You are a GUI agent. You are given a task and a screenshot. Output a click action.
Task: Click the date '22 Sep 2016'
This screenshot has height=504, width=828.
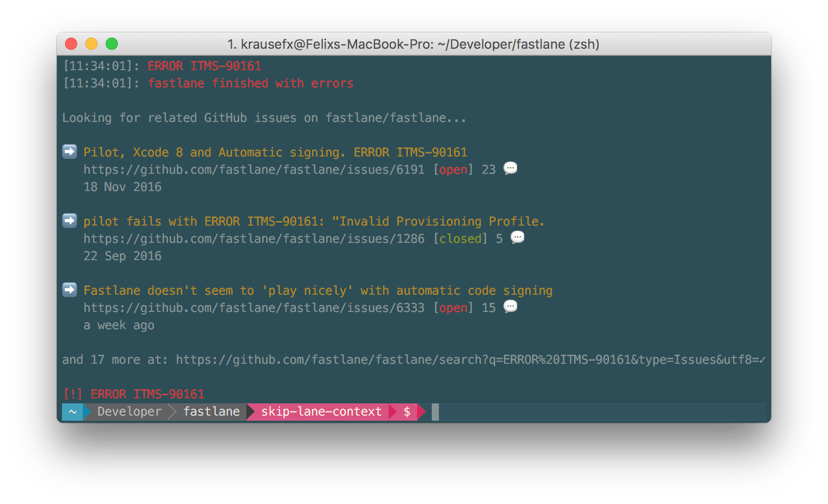pyautogui.click(x=122, y=256)
